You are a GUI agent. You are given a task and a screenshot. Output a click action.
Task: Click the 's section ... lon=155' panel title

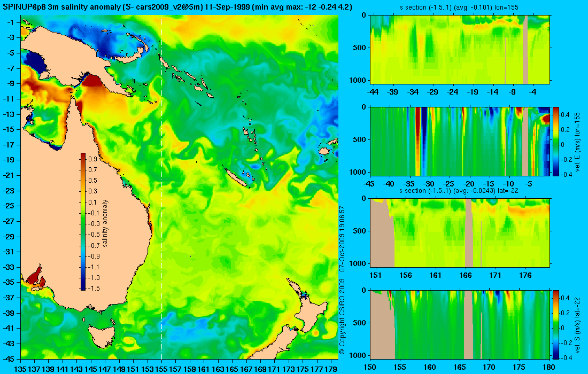[459, 7]
